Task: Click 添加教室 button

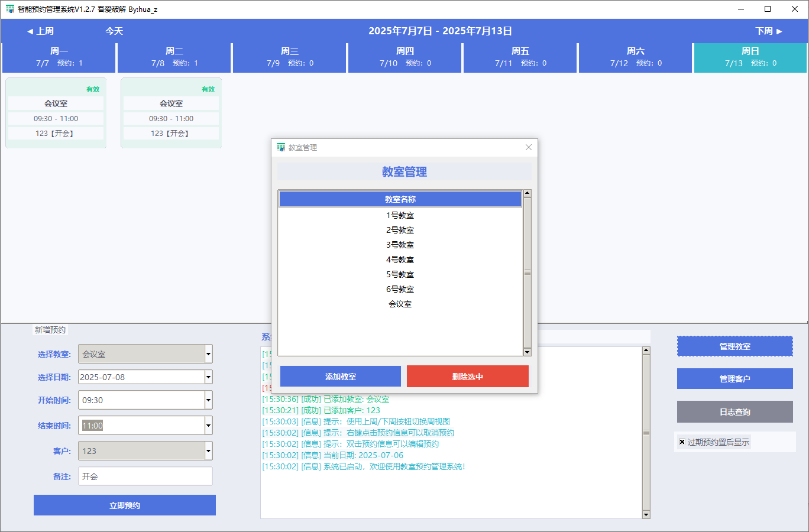Action: 340,377
